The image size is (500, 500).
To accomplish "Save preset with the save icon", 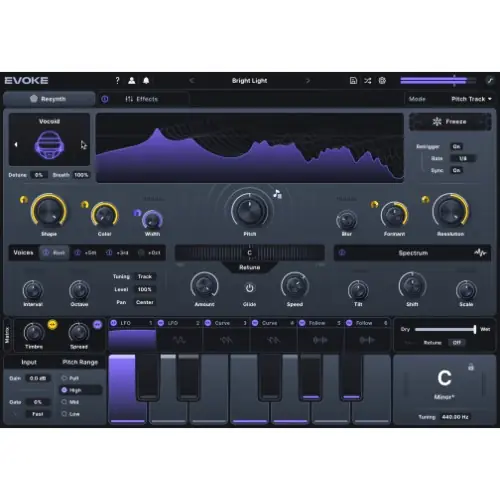I will [353, 81].
